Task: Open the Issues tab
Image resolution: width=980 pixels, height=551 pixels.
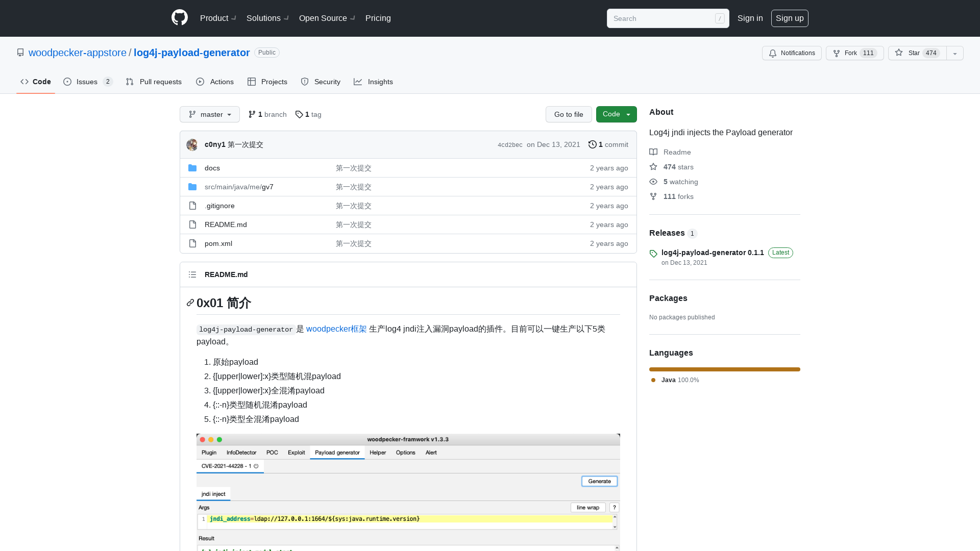Action: 88,82
